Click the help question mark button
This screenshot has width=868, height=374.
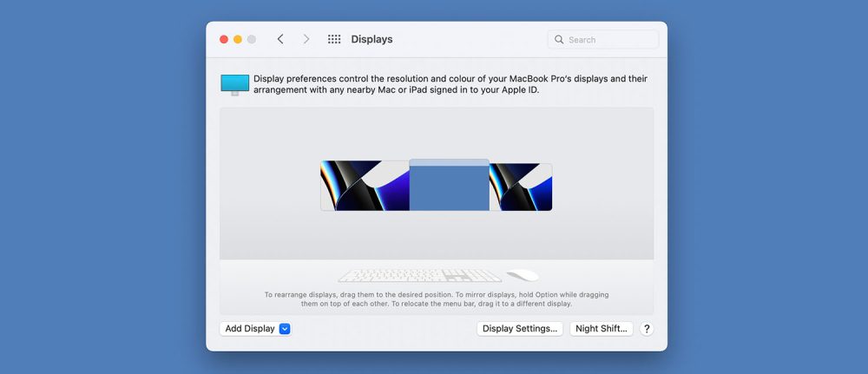tap(646, 329)
